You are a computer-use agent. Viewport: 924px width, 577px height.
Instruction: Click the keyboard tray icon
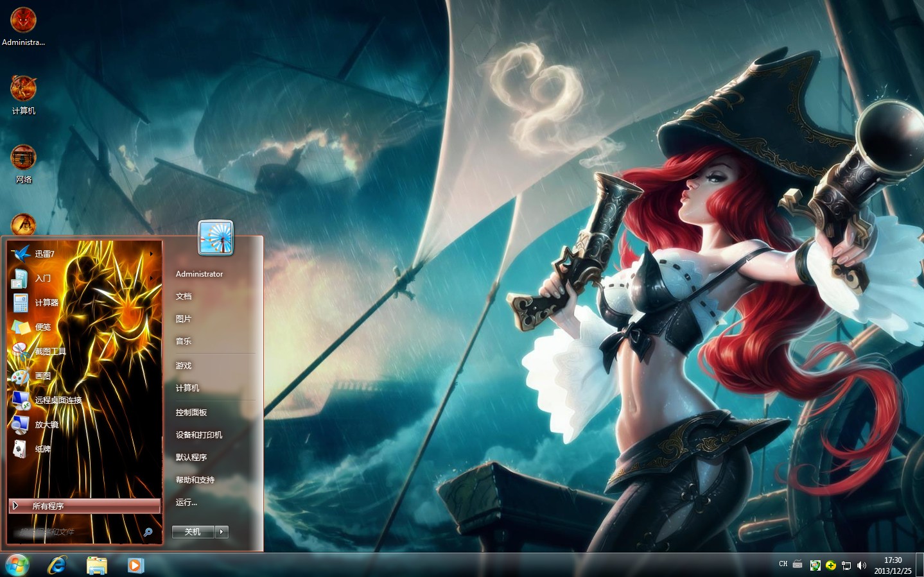[x=798, y=565]
